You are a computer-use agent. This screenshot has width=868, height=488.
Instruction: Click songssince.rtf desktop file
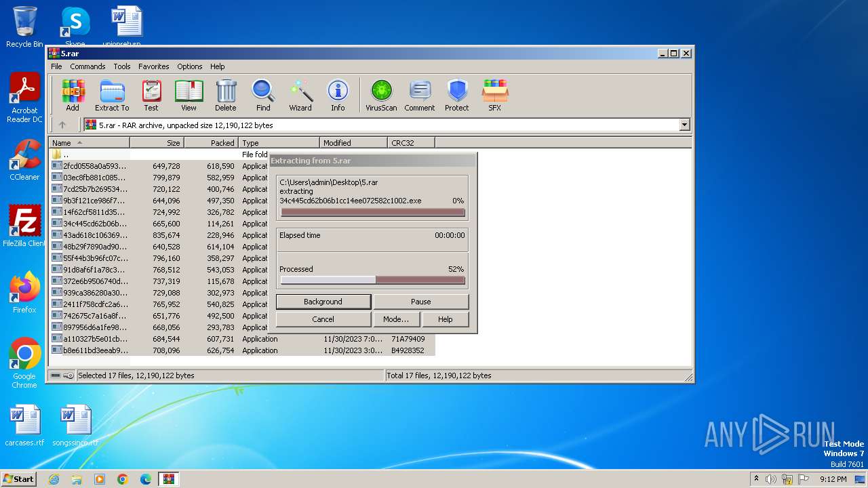[75, 426]
